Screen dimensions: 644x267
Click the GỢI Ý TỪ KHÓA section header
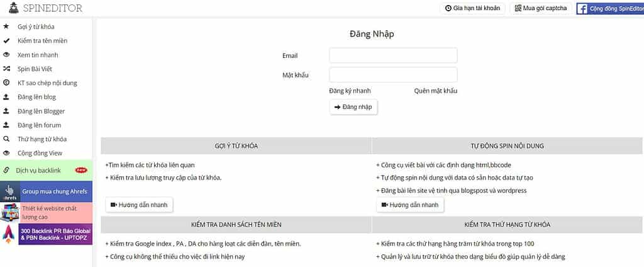tap(236, 146)
